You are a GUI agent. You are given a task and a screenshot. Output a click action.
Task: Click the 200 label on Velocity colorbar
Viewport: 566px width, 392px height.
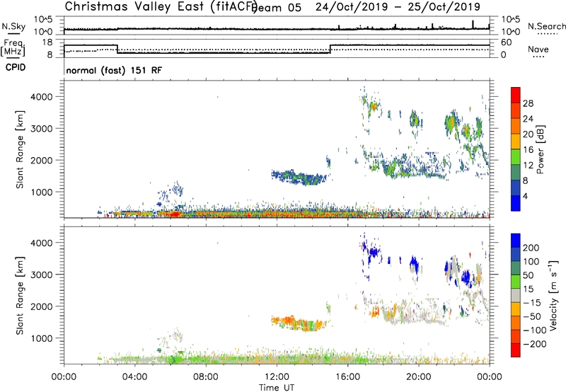tap(531, 248)
